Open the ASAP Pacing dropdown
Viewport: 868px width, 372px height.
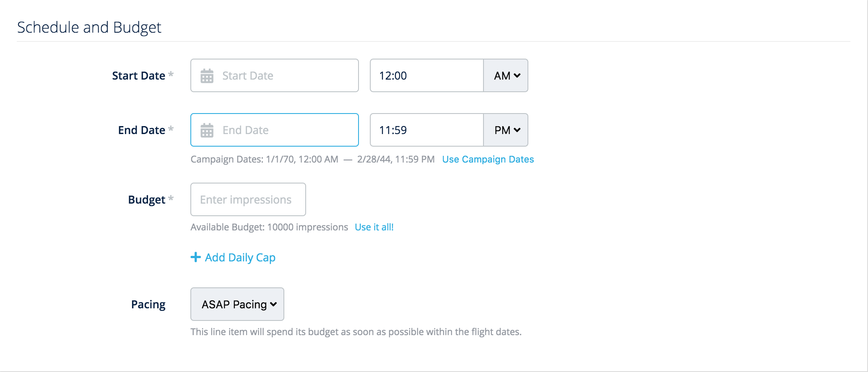237,304
